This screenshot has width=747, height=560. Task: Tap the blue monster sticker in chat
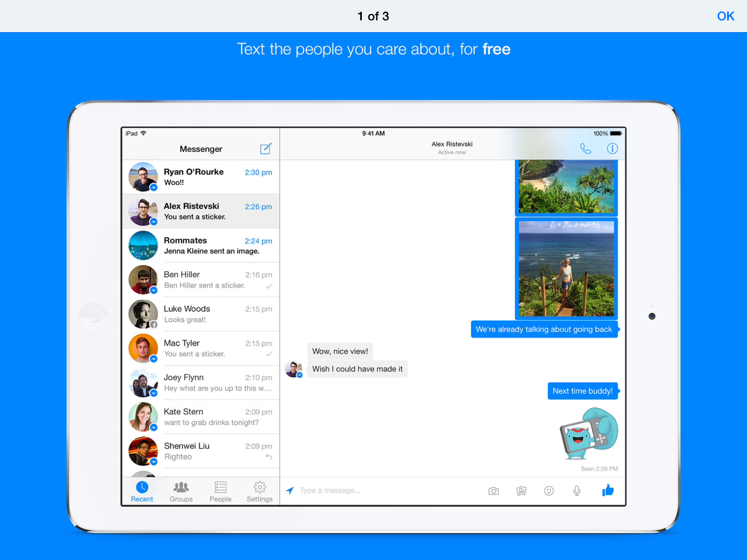(x=589, y=434)
